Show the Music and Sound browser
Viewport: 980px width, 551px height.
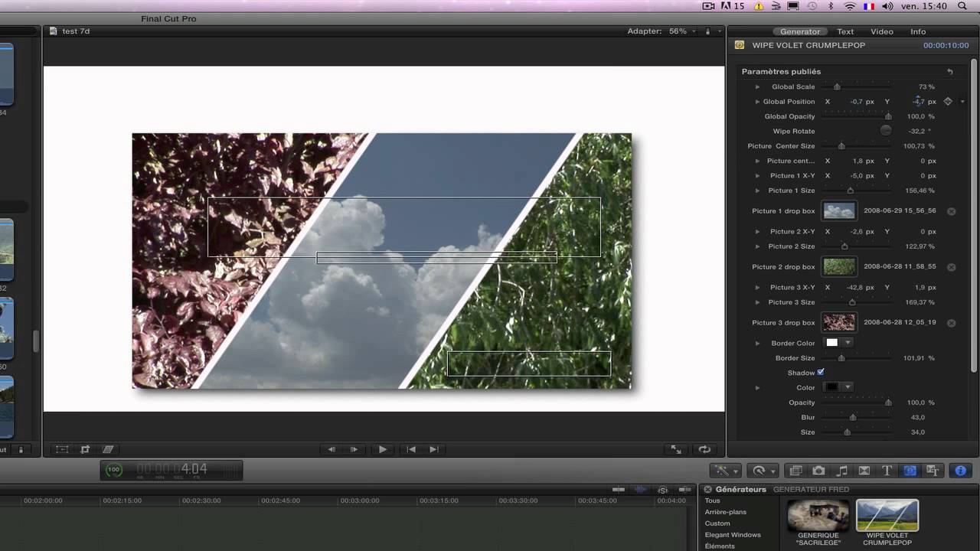point(841,471)
